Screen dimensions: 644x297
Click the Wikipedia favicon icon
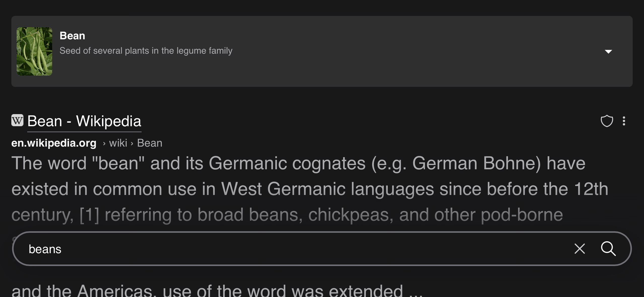tap(17, 120)
